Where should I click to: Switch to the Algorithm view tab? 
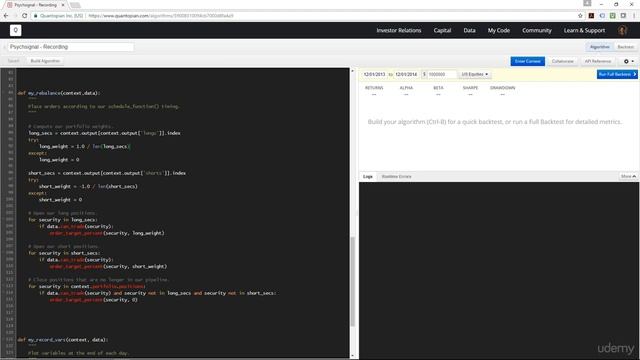click(600, 47)
